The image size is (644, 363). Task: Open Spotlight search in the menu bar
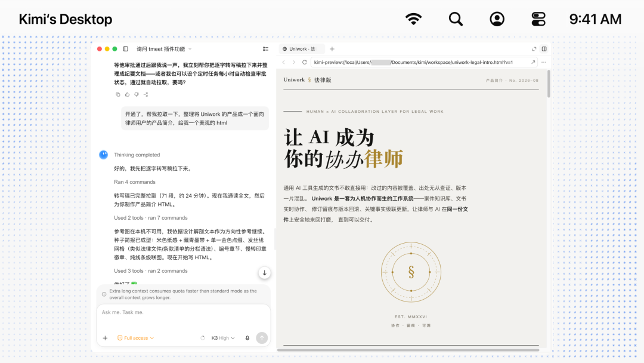[x=456, y=19]
